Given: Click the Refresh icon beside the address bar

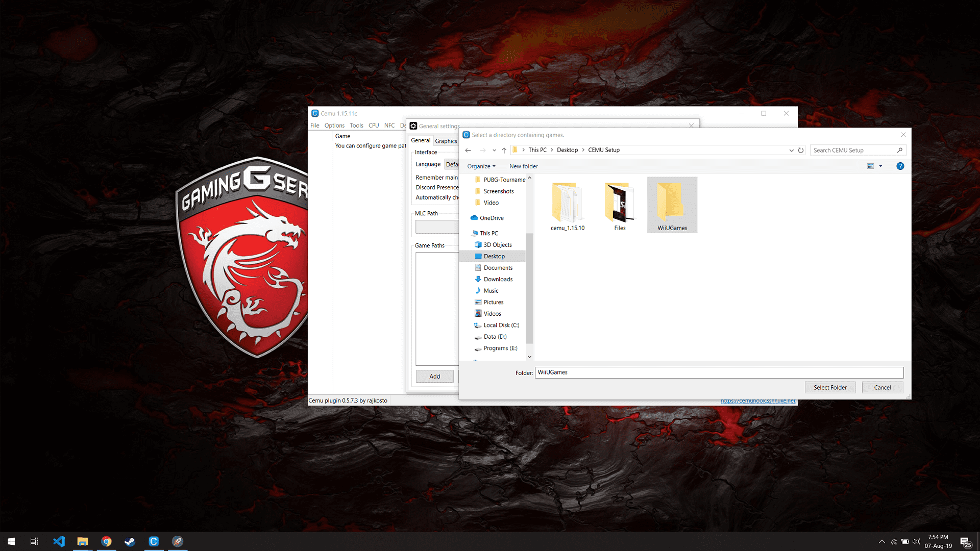Looking at the screenshot, I should click(x=801, y=150).
